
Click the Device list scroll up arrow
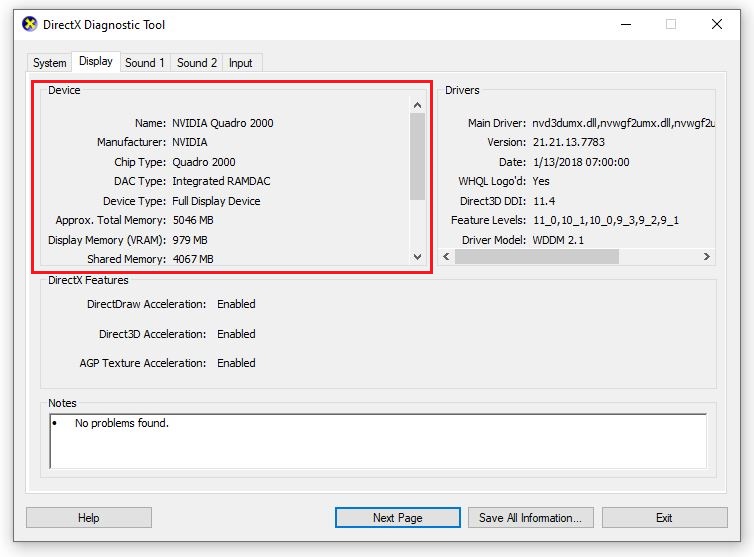tap(418, 105)
